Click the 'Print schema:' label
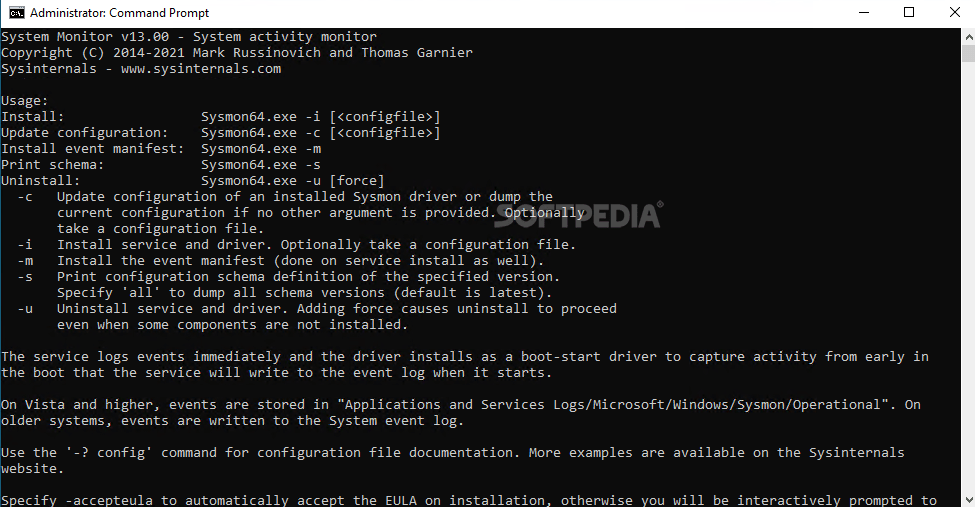 pos(53,165)
